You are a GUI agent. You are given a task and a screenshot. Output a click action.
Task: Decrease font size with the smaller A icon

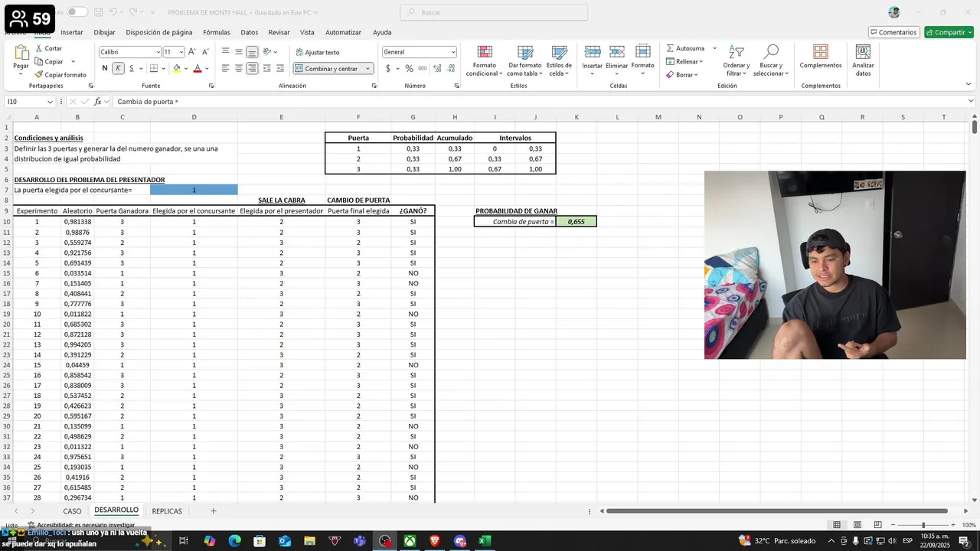coord(205,52)
